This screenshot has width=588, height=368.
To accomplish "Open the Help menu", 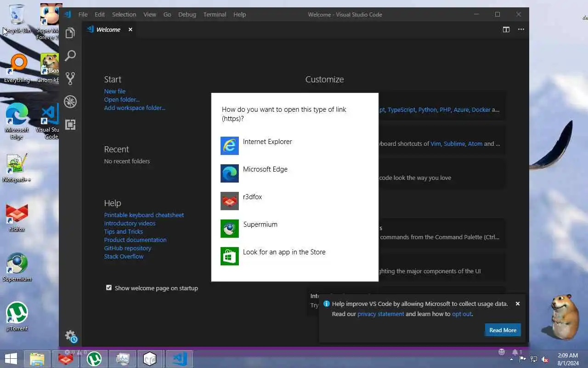I will point(239,14).
